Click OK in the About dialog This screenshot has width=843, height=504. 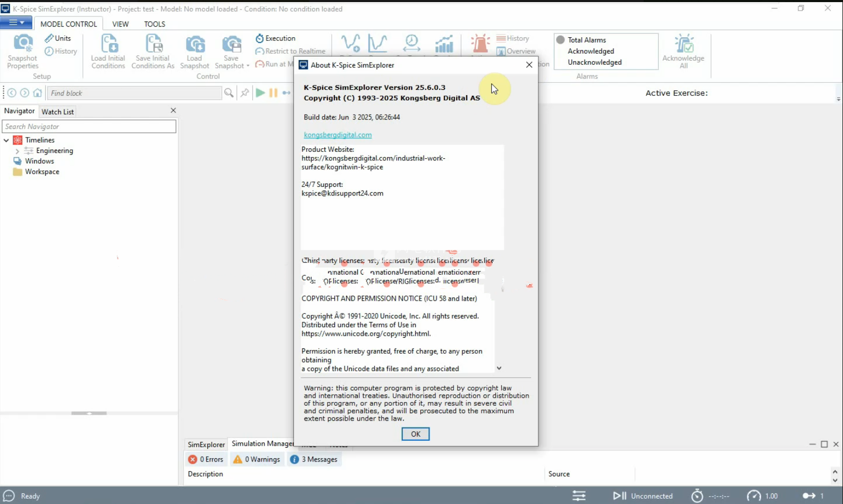pos(415,434)
